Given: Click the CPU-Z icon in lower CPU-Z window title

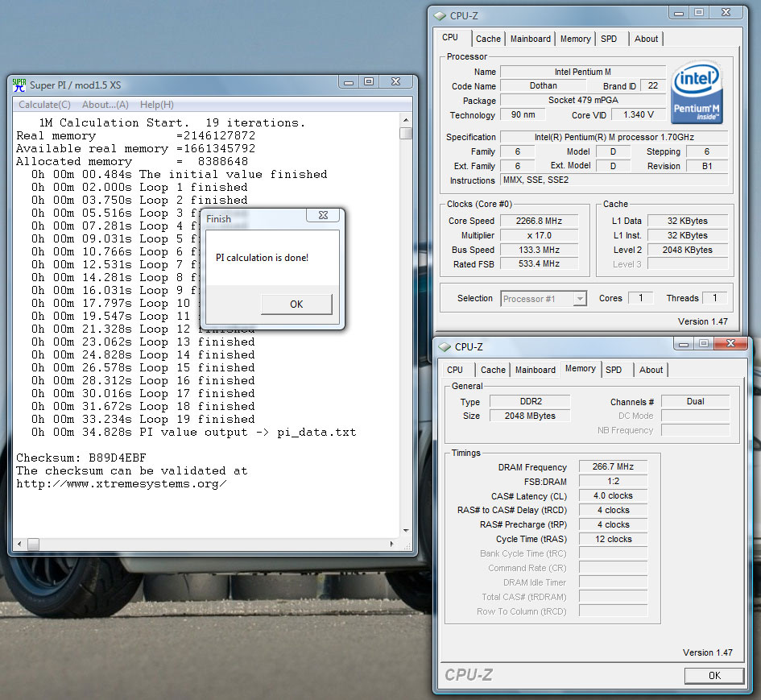Looking at the screenshot, I should pos(445,347).
